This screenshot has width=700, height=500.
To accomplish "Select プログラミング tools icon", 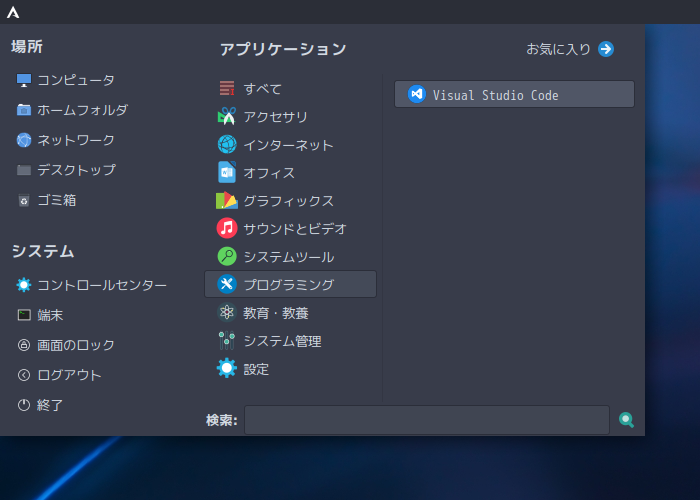I will click(x=227, y=284).
